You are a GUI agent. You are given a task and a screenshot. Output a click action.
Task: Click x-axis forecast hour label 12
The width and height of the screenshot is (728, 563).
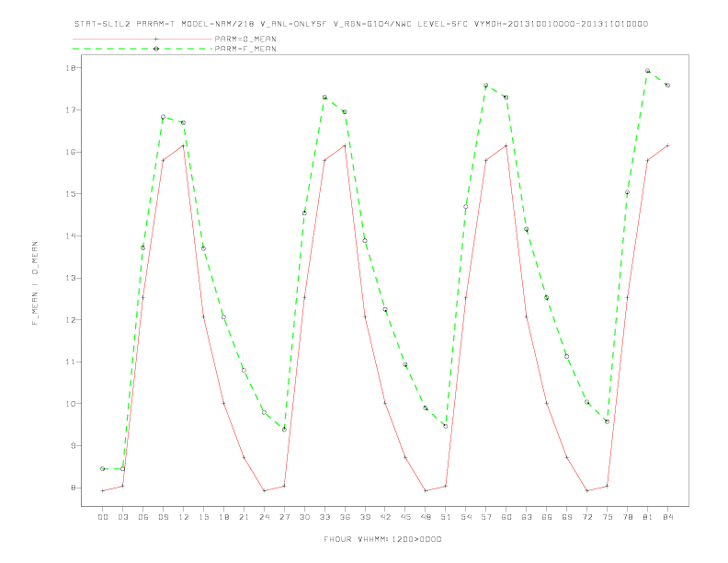[184, 517]
